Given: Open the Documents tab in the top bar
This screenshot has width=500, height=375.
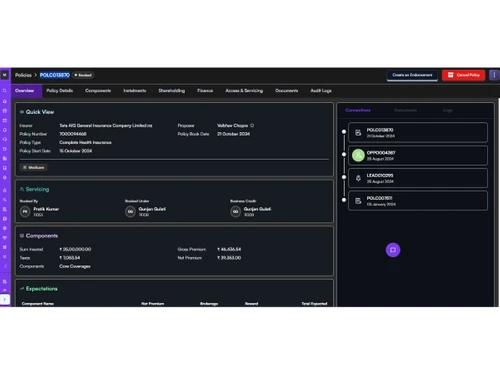Looking at the screenshot, I should [x=287, y=91].
